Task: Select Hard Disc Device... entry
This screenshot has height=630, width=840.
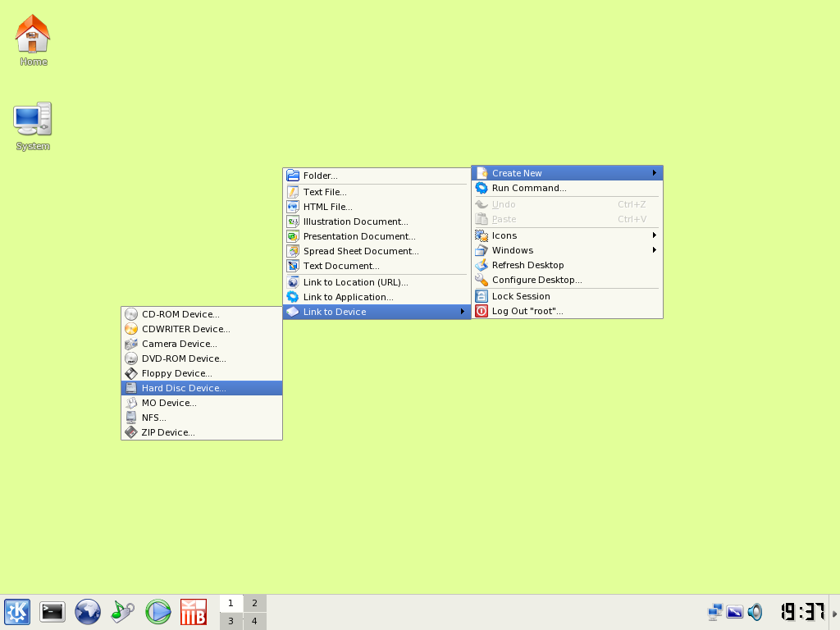Action: (x=202, y=388)
